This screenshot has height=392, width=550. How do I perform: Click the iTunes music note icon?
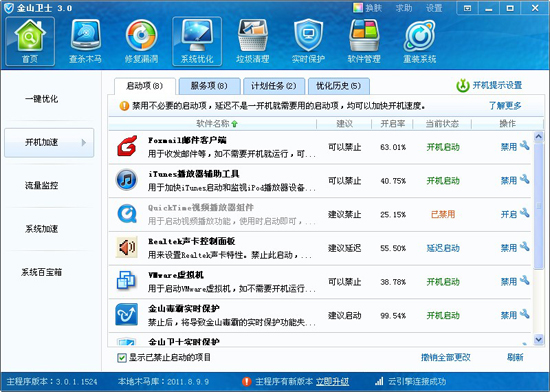click(x=127, y=180)
